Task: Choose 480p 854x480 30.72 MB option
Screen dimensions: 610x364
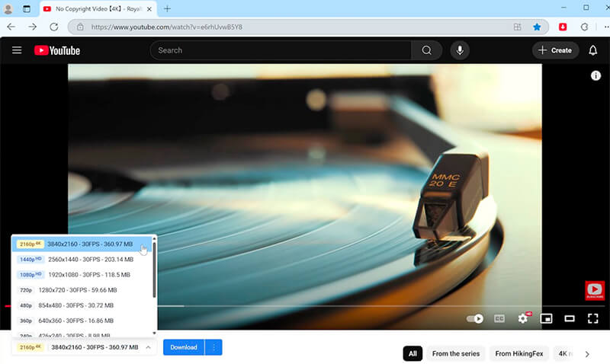Action: coord(82,305)
